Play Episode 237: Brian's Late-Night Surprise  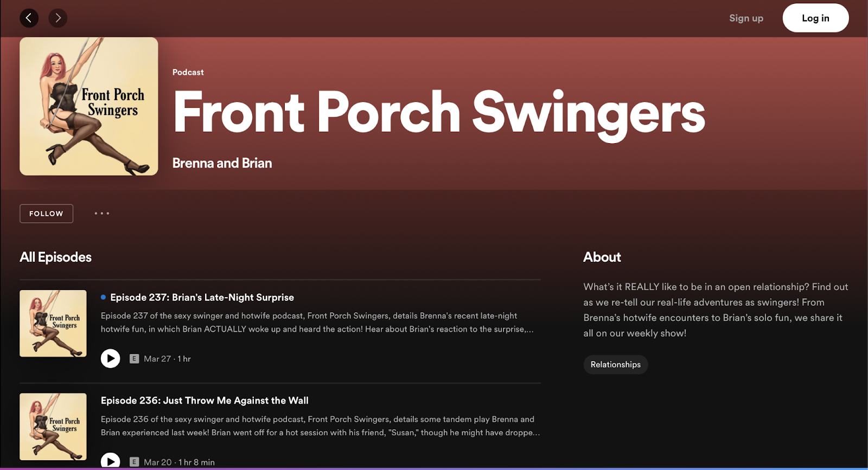pyautogui.click(x=110, y=358)
